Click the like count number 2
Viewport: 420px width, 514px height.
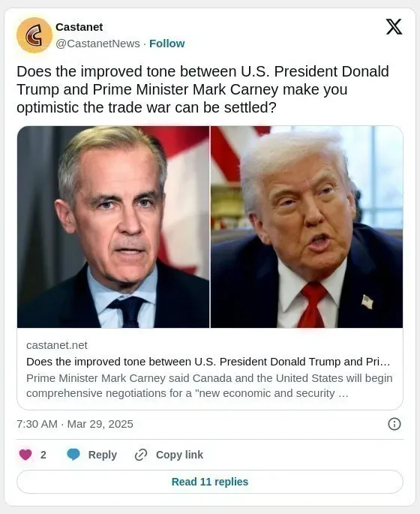(43, 455)
